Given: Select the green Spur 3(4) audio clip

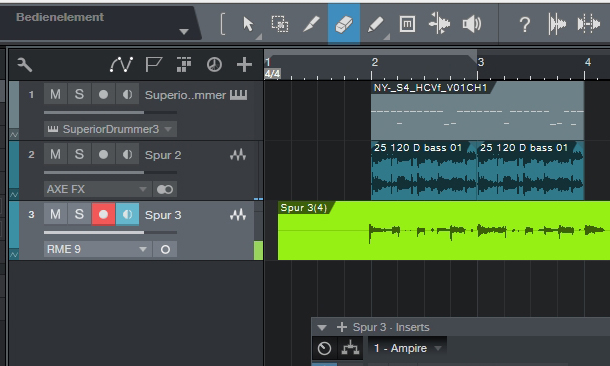Looking at the screenshot, I should click(444, 231).
